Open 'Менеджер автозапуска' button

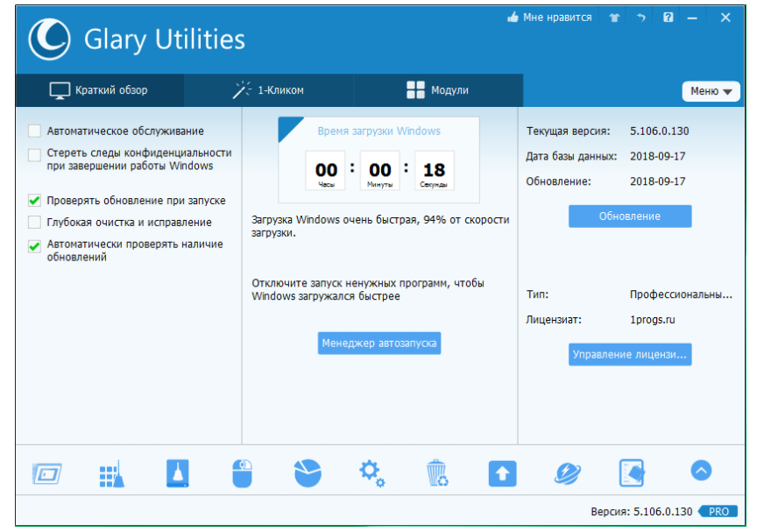click(379, 344)
